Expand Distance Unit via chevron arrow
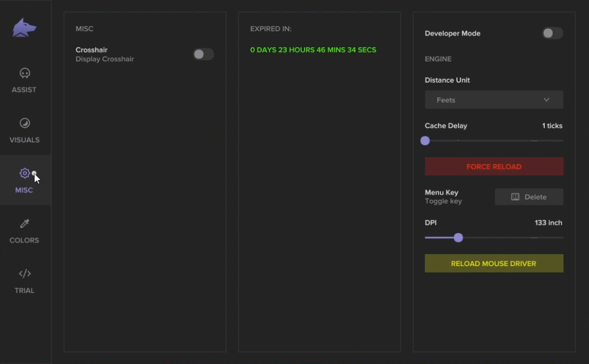The height and width of the screenshot is (364, 589). 547,100
